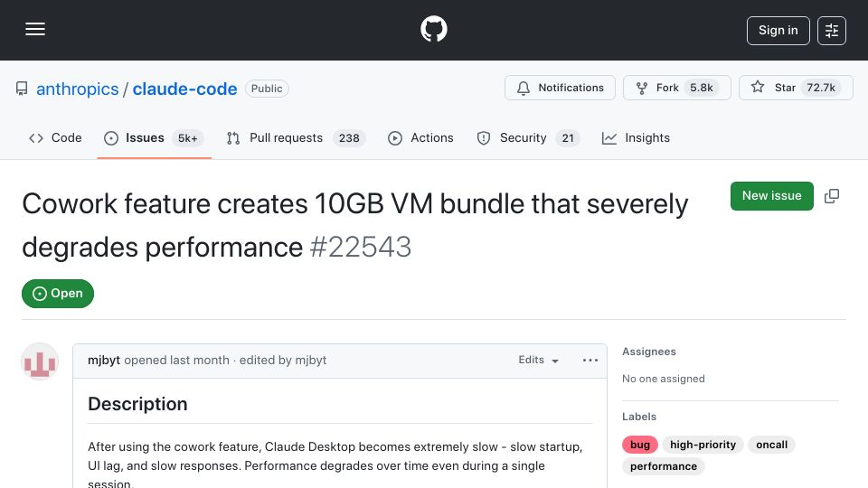Click the New issue button
The image size is (868, 488).
tap(771, 196)
